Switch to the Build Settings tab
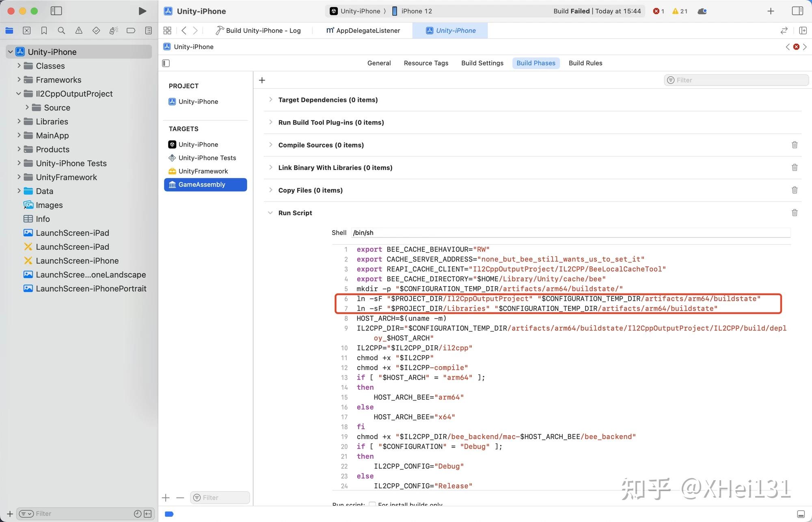This screenshot has width=812, height=522. coord(482,63)
